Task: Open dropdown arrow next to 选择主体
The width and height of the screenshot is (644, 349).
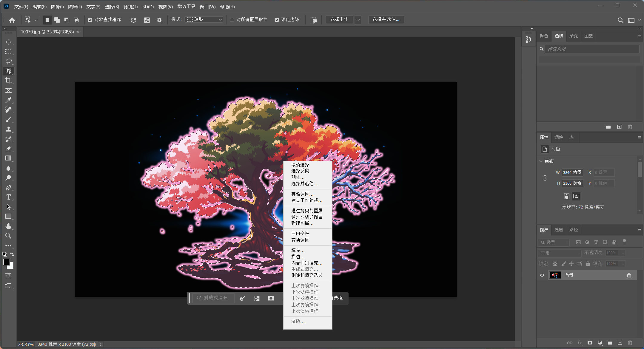Action: point(358,20)
